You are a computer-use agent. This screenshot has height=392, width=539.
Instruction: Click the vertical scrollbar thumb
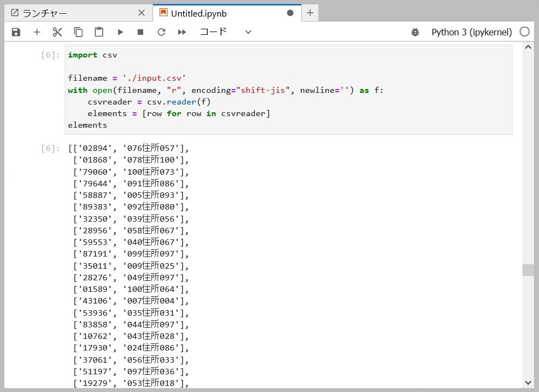(x=528, y=270)
